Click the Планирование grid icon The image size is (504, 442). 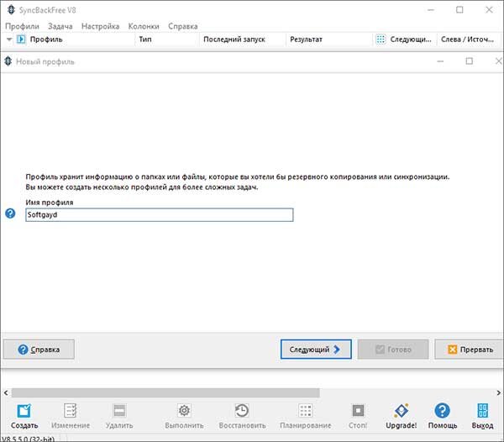[x=306, y=411]
